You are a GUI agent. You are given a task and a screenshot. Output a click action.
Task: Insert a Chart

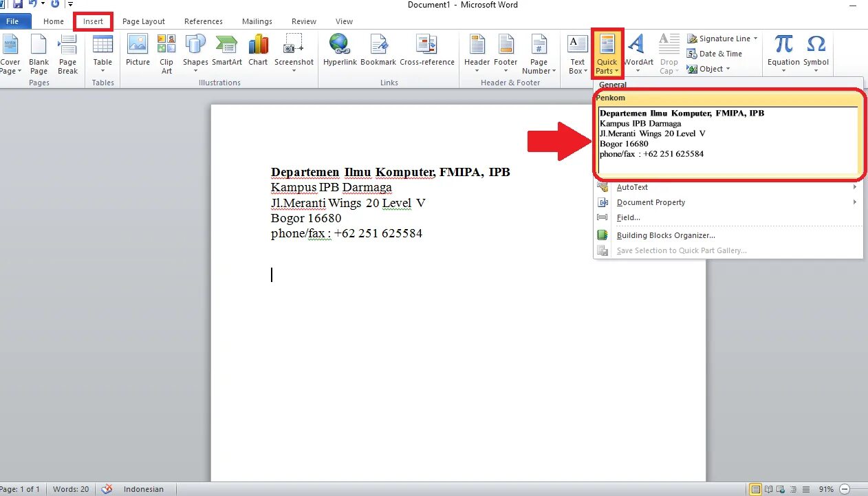258,50
